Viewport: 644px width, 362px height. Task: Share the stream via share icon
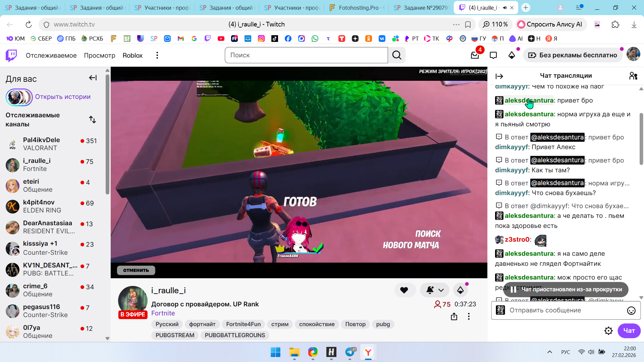454,316
